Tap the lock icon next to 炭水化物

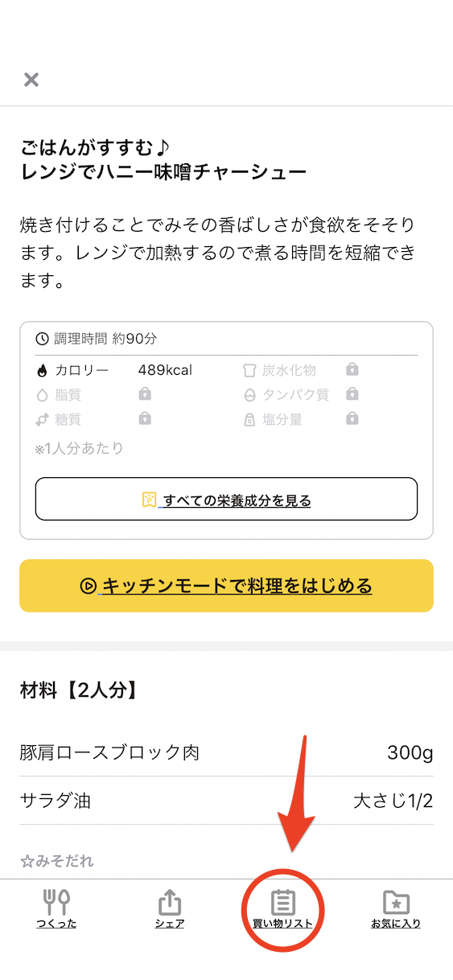click(x=352, y=369)
